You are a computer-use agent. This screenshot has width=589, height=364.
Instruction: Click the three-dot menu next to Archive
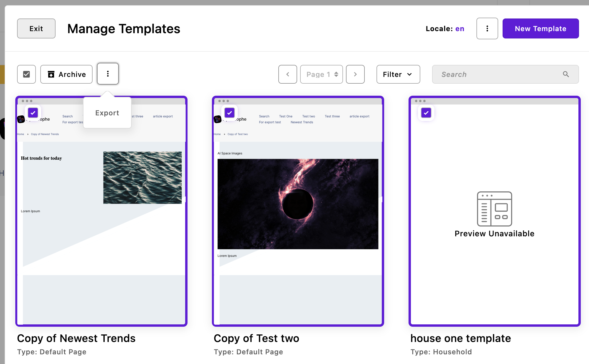[x=108, y=74]
